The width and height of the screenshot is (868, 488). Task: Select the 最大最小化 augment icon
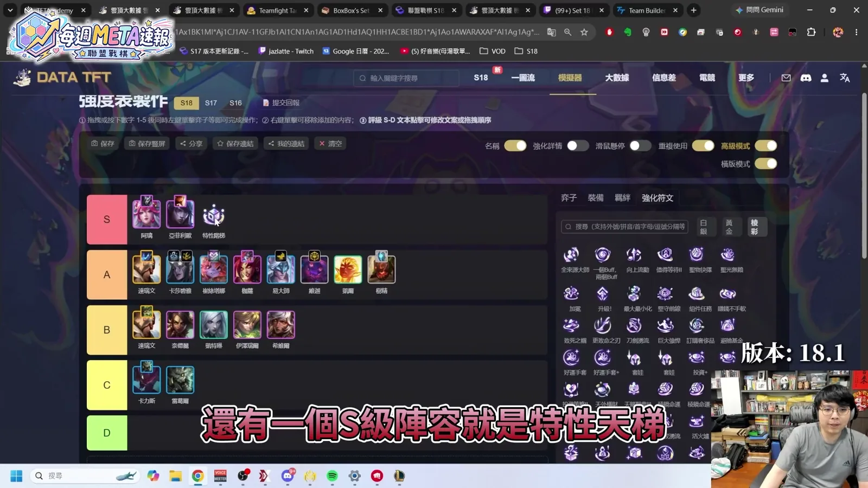coord(634,294)
